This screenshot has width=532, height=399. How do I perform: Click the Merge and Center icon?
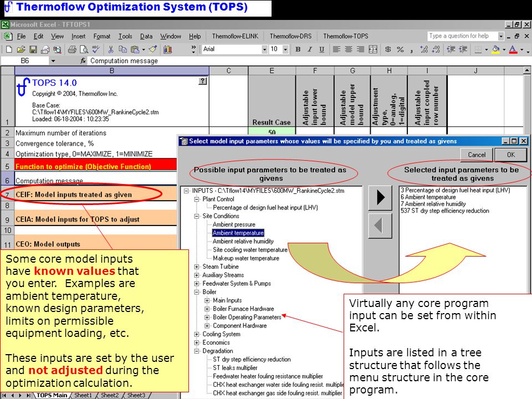373,49
